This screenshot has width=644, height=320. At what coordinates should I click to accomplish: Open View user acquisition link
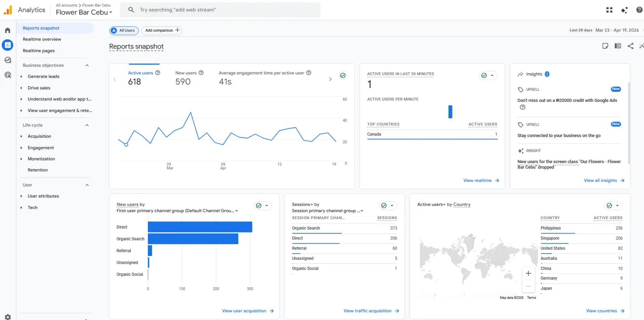click(x=248, y=311)
